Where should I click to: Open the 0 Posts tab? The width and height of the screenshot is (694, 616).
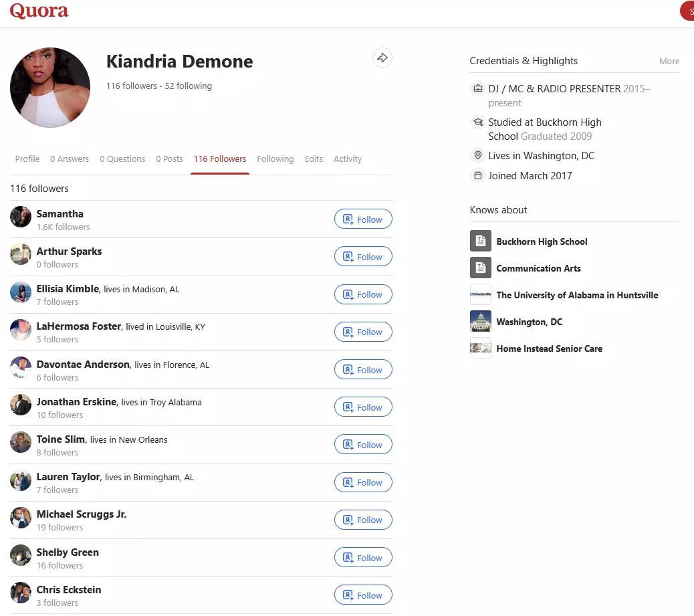(x=169, y=159)
